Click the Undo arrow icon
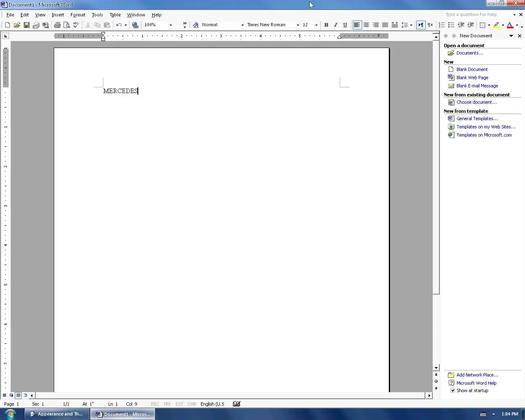The height and width of the screenshot is (420, 525). 119,25
